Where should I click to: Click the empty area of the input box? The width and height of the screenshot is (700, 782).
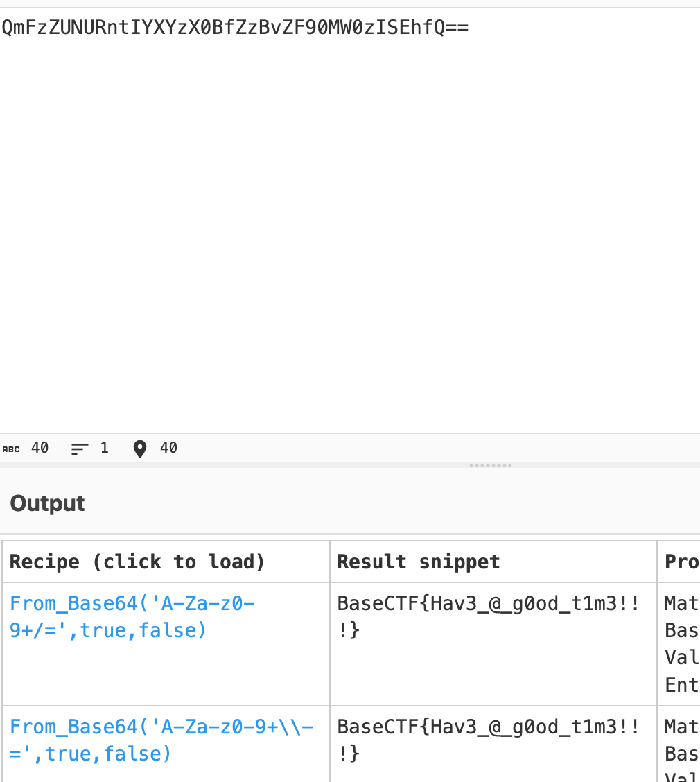tap(347, 229)
